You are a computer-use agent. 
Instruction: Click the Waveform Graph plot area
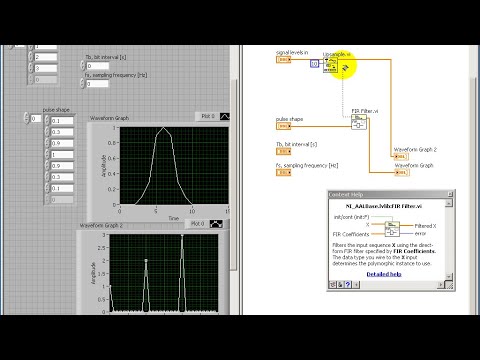tap(174, 166)
